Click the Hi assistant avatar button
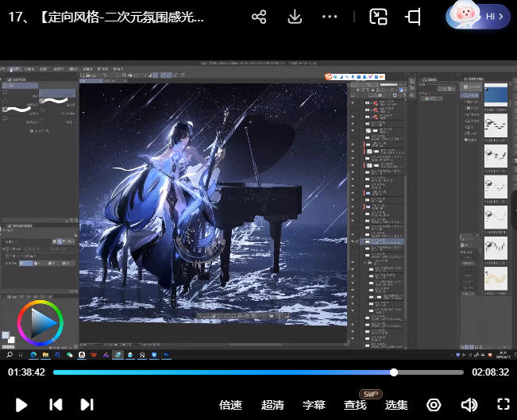Viewport: 517px width, 420px height. click(477, 15)
